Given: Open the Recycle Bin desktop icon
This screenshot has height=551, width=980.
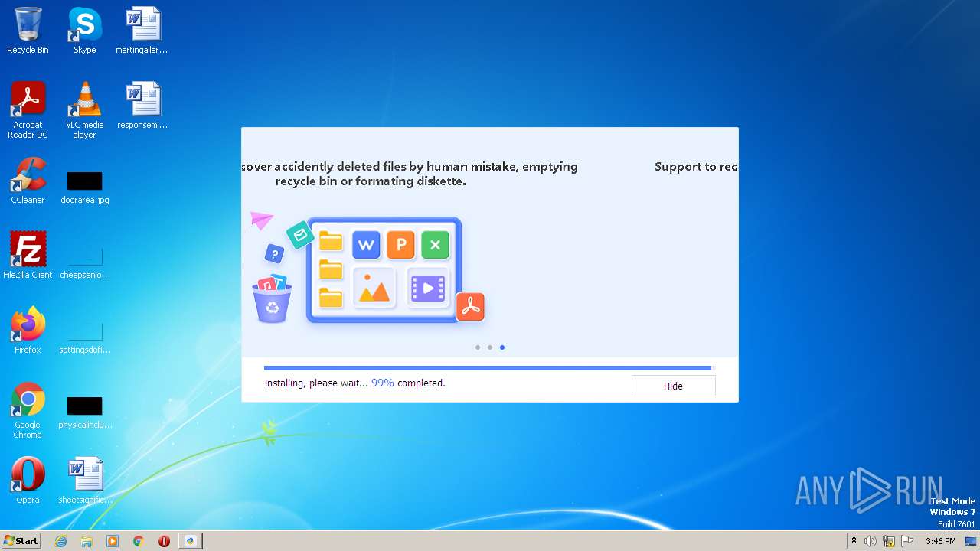Looking at the screenshot, I should [28, 31].
